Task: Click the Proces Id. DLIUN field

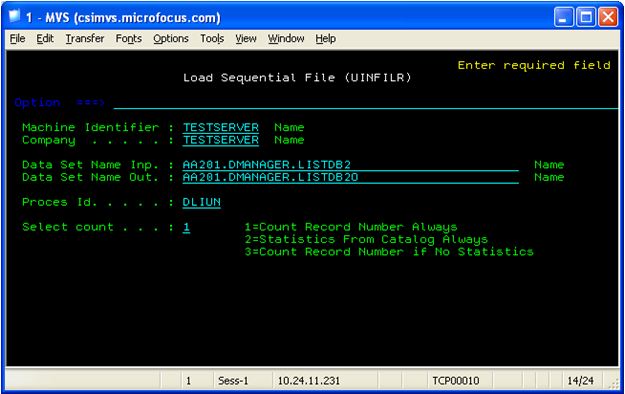Action: coord(201,202)
